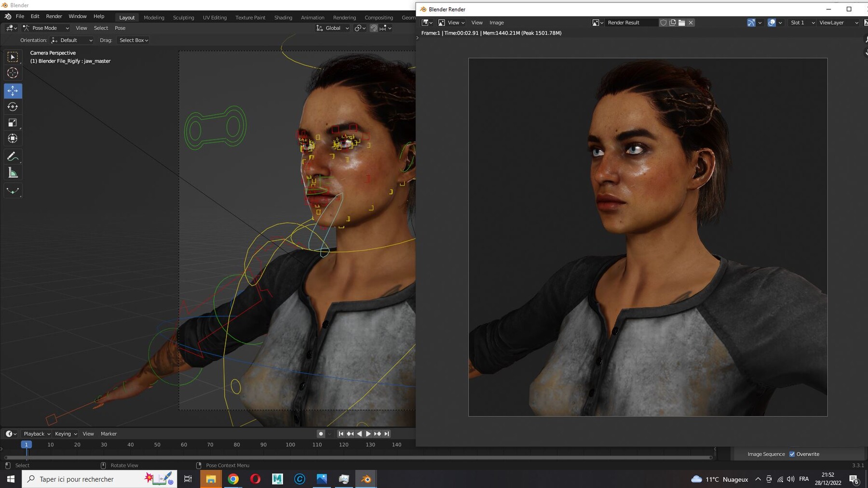Open snapping options dropdown
This screenshot has width=868, height=488.
(x=386, y=28)
